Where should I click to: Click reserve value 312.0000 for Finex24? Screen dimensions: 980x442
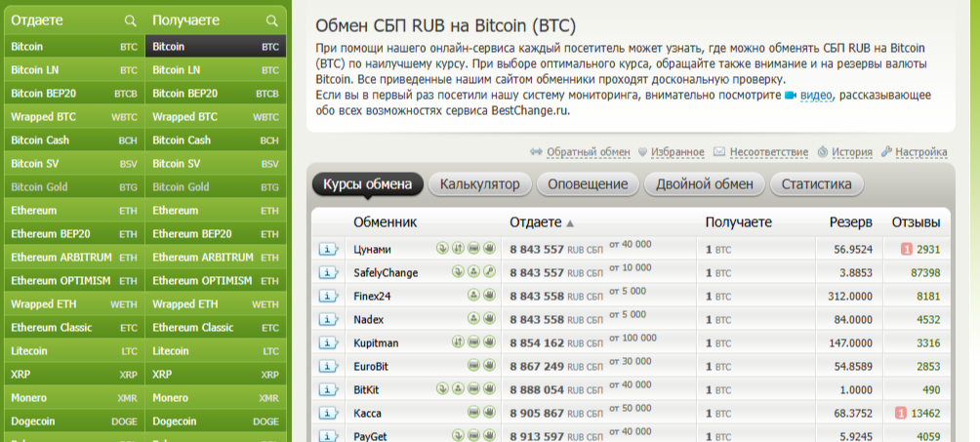pyautogui.click(x=849, y=297)
